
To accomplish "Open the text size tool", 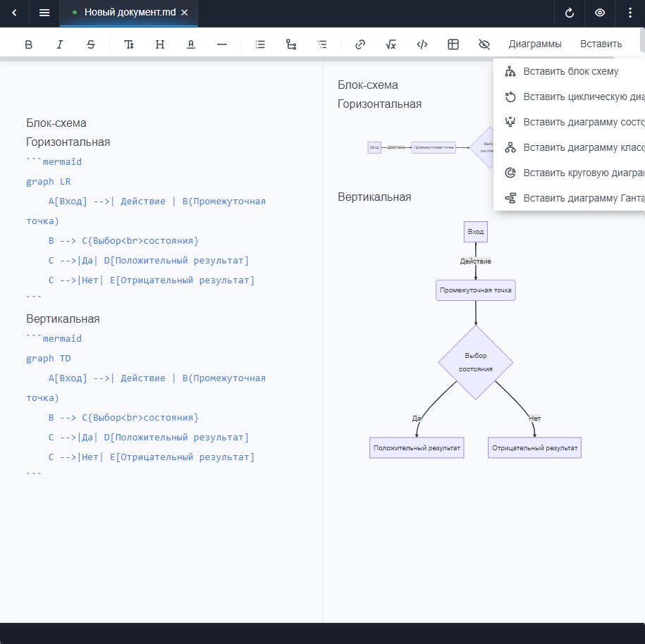I will pos(129,44).
